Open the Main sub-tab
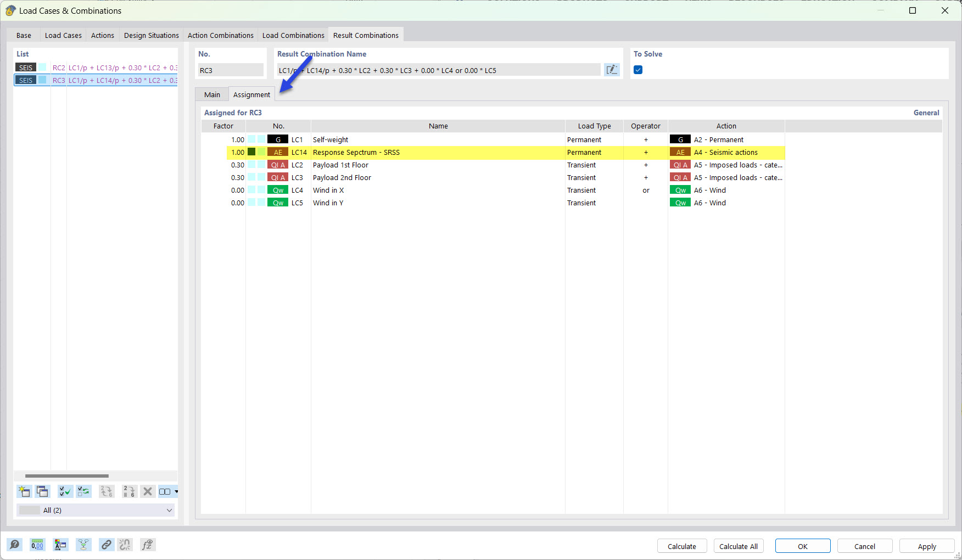 212,94
